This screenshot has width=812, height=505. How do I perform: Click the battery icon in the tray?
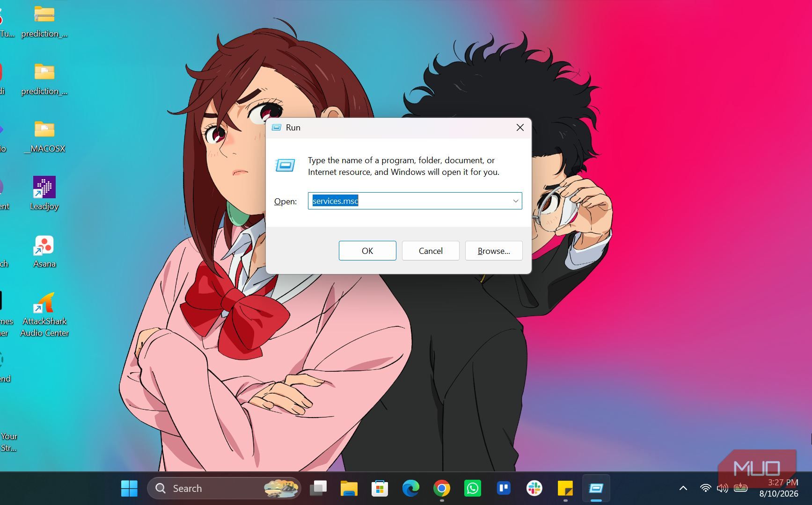740,488
